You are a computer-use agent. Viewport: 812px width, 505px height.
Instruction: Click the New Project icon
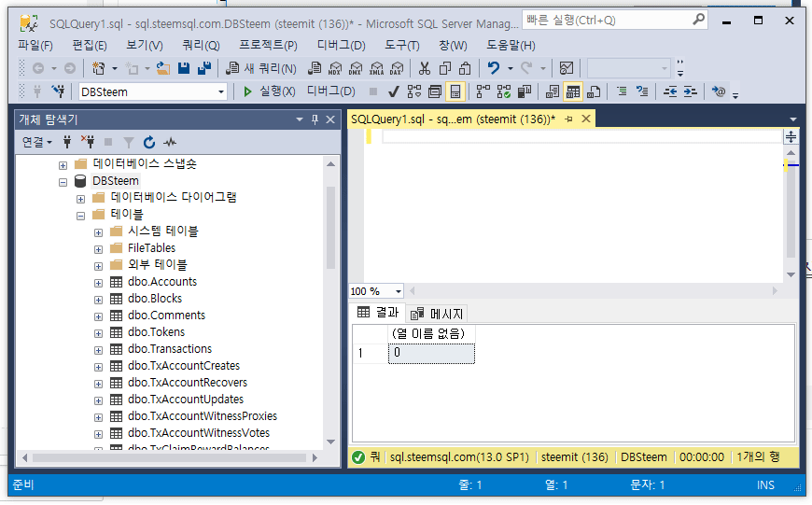pos(98,68)
